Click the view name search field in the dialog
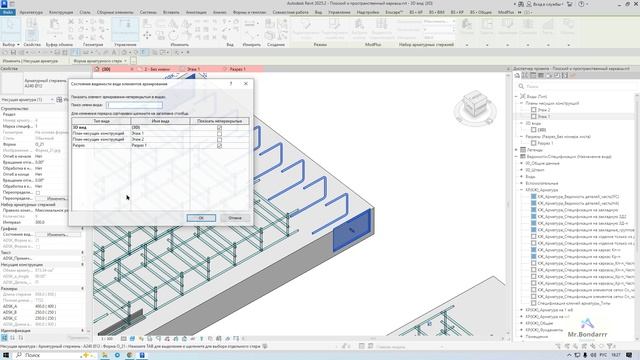The height and width of the screenshot is (360, 640). click(134, 105)
